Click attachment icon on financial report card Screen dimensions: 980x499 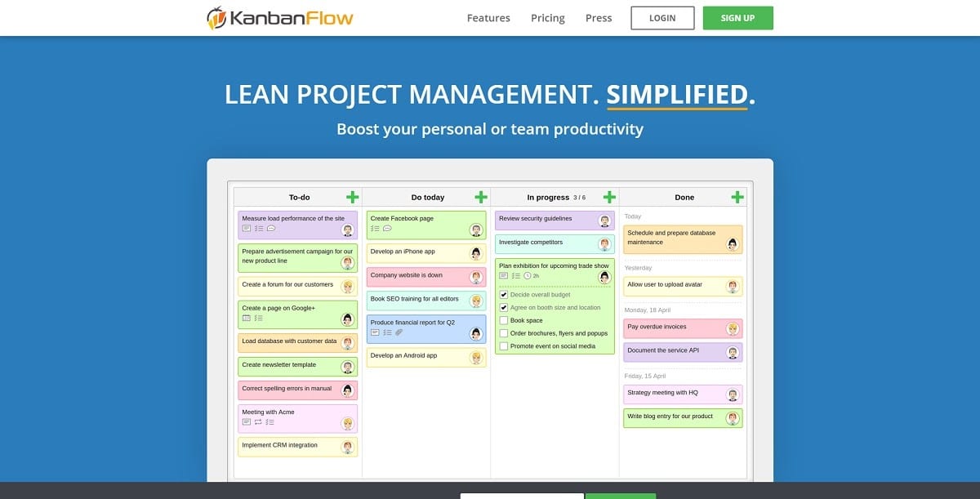[x=399, y=332]
